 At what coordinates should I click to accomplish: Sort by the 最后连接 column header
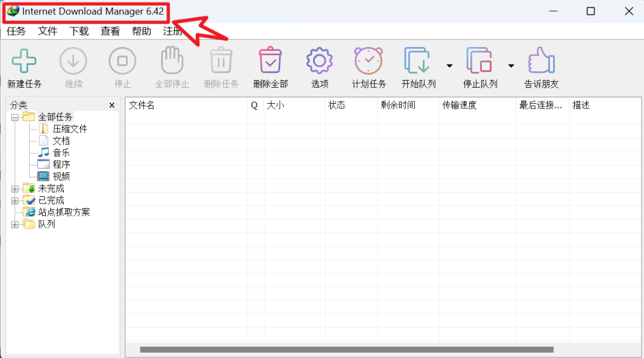[543, 105]
